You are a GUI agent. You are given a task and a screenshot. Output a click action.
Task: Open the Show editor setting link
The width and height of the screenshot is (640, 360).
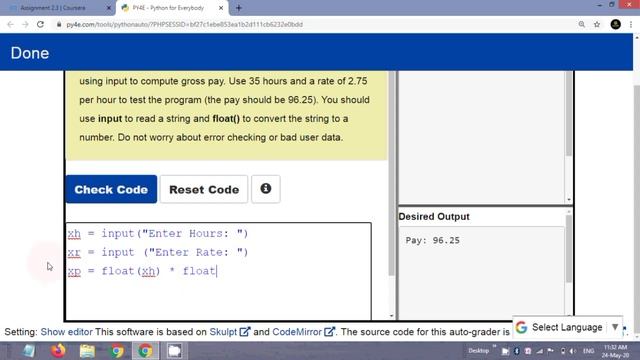pos(67,332)
